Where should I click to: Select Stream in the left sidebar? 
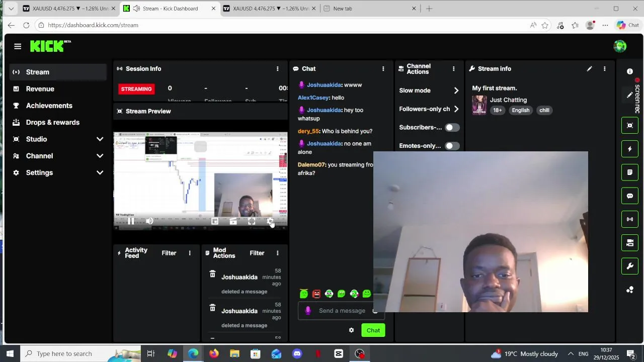click(58, 72)
